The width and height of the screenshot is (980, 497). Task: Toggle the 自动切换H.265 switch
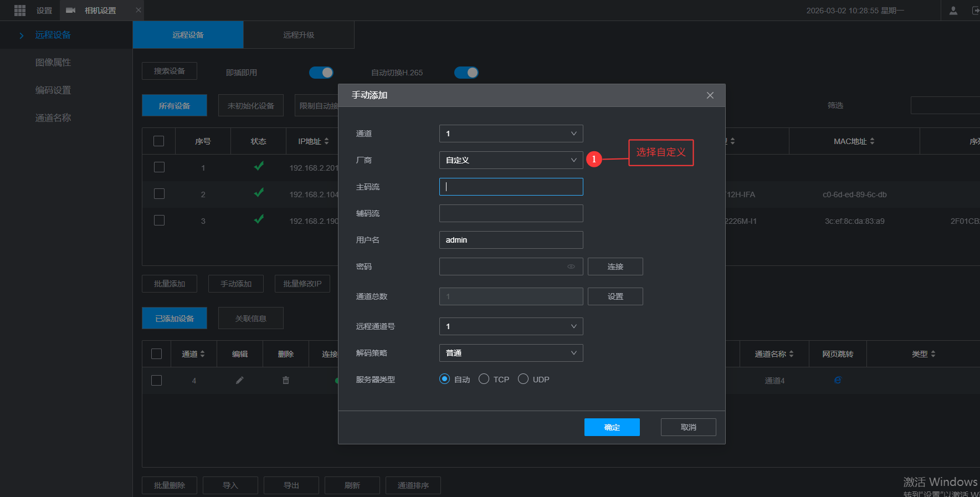coord(466,73)
